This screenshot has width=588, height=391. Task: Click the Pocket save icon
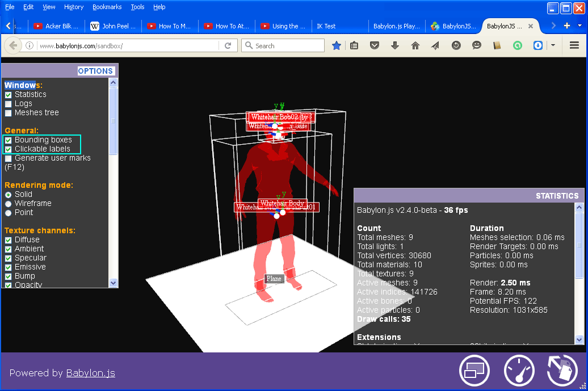coord(374,46)
